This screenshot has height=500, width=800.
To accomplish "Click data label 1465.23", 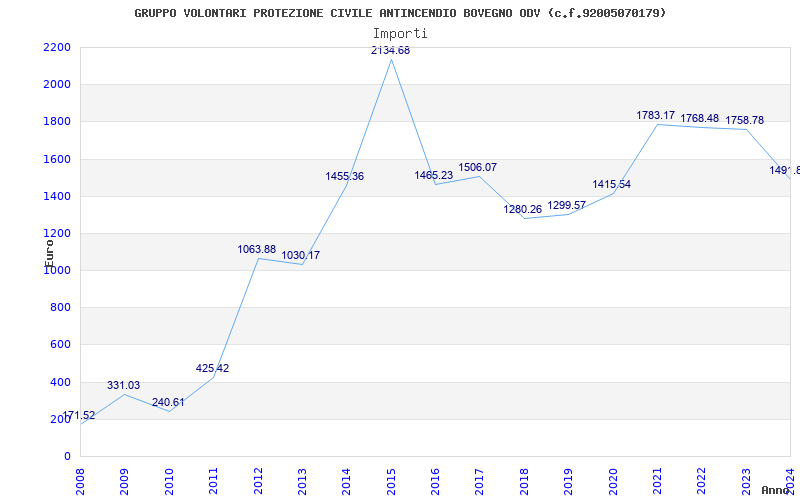I will (434, 175).
